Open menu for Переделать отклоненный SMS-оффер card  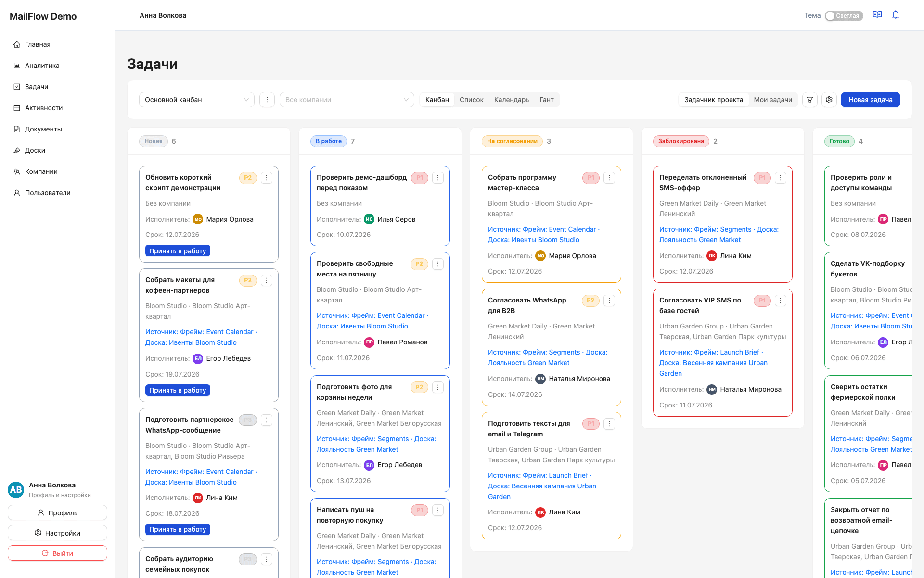781,178
